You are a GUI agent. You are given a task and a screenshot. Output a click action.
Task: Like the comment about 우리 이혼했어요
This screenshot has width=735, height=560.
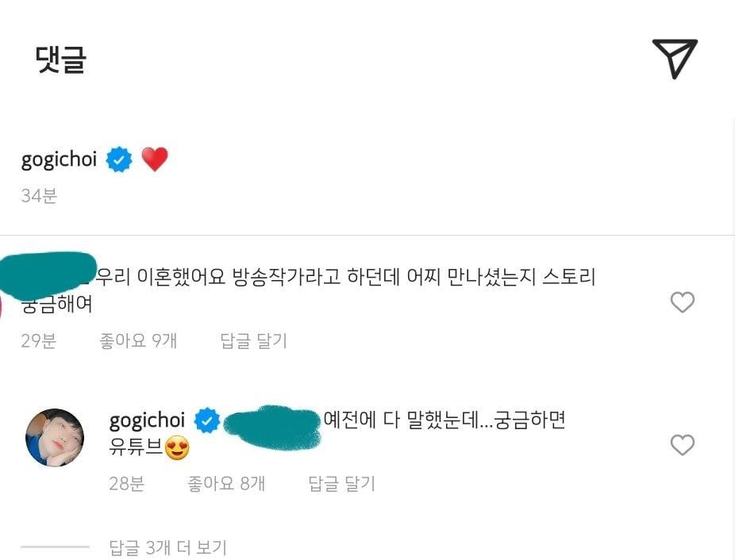tap(683, 302)
